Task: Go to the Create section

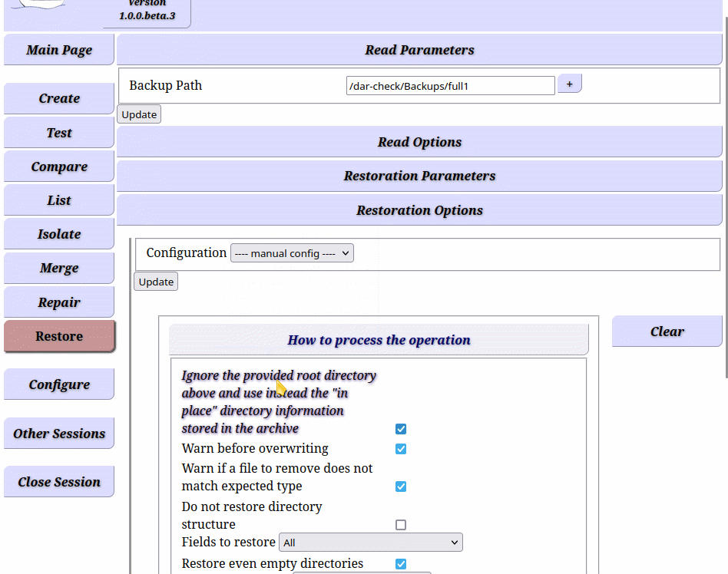Action: 59,98
